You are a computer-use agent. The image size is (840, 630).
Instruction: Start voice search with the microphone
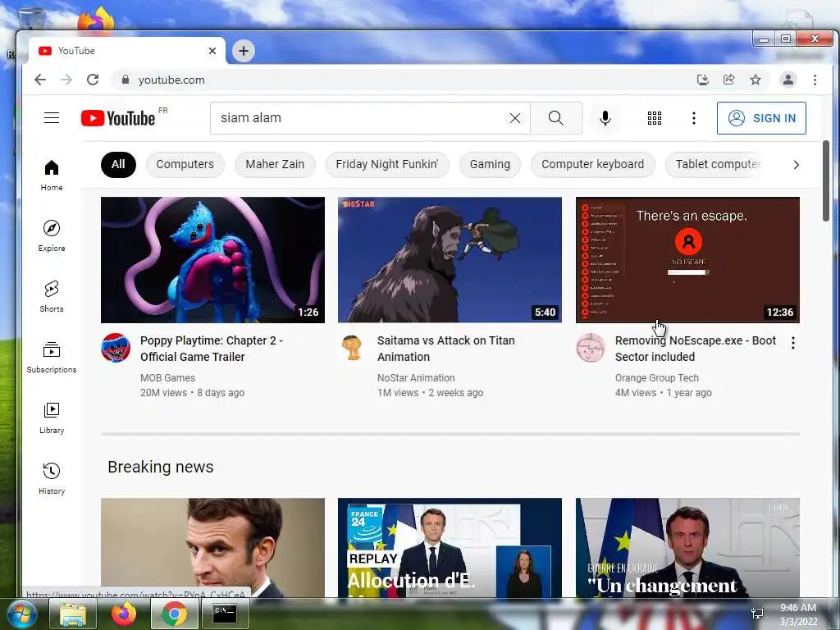coord(605,118)
